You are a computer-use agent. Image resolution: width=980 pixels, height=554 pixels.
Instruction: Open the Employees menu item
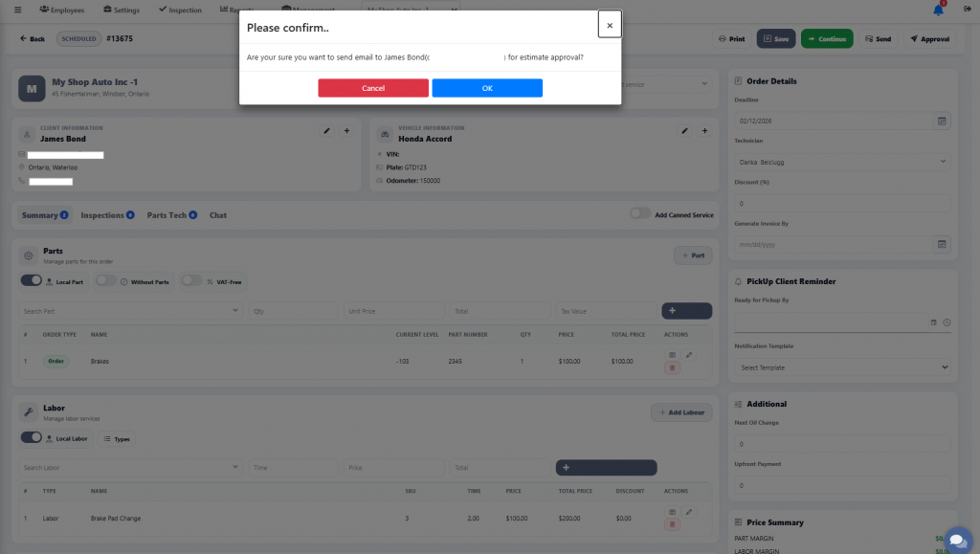(x=62, y=10)
